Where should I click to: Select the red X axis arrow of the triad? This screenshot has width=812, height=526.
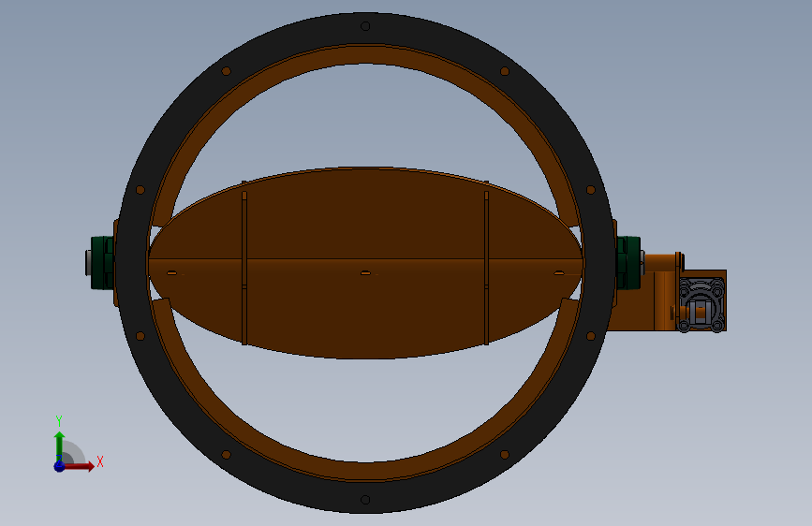pyautogui.click(x=78, y=466)
